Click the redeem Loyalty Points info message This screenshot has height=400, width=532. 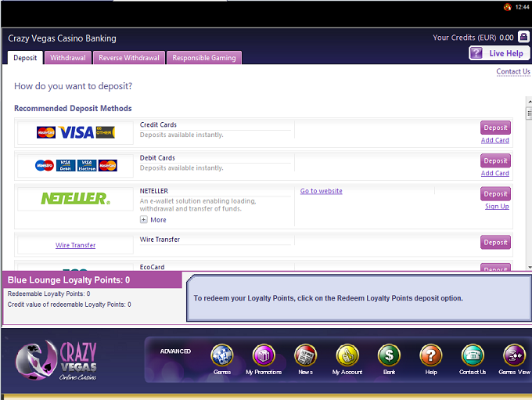click(x=328, y=298)
